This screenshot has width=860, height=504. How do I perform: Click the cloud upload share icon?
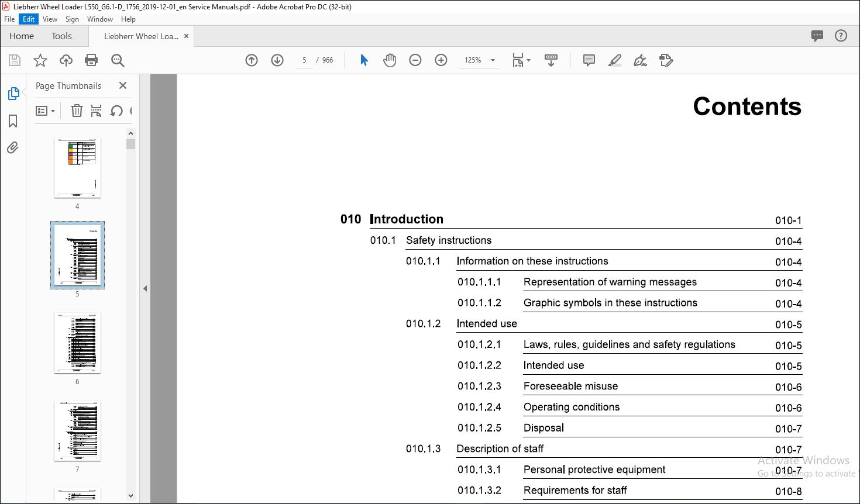(x=66, y=60)
